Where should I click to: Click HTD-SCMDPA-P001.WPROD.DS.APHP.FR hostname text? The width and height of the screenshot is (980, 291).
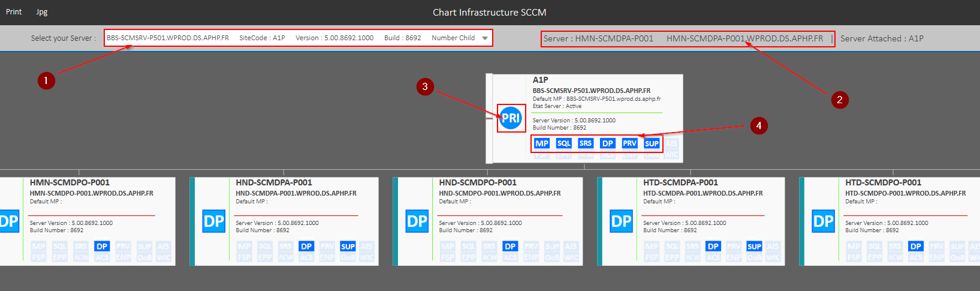coord(703,194)
